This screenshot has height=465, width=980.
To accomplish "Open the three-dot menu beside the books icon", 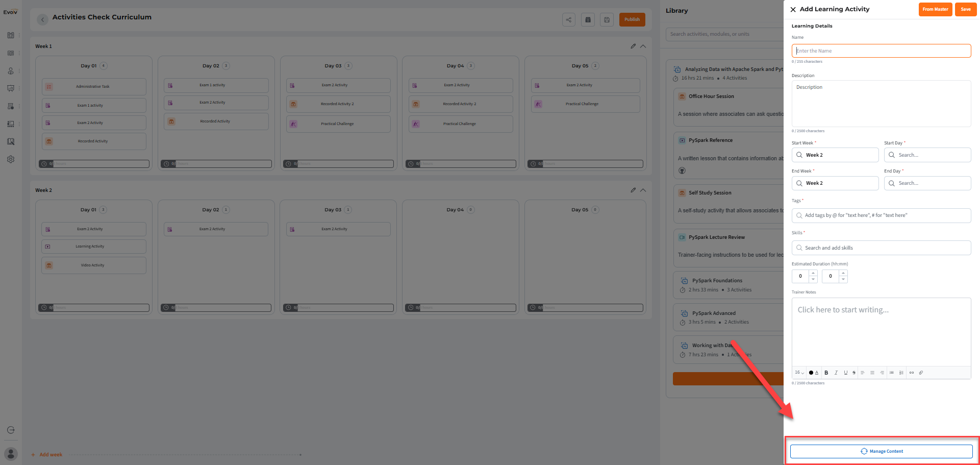I will [19, 35].
